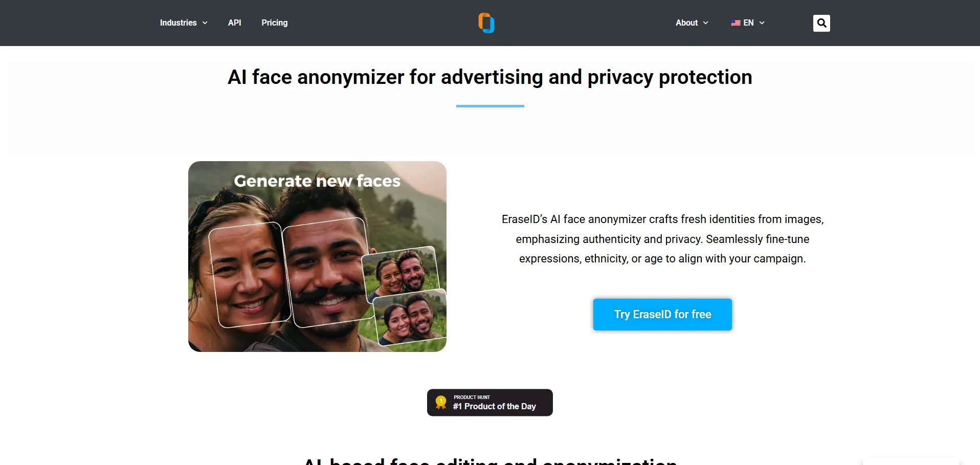Open the EN language selector
This screenshot has height=465, width=980.
click(748, 23)
